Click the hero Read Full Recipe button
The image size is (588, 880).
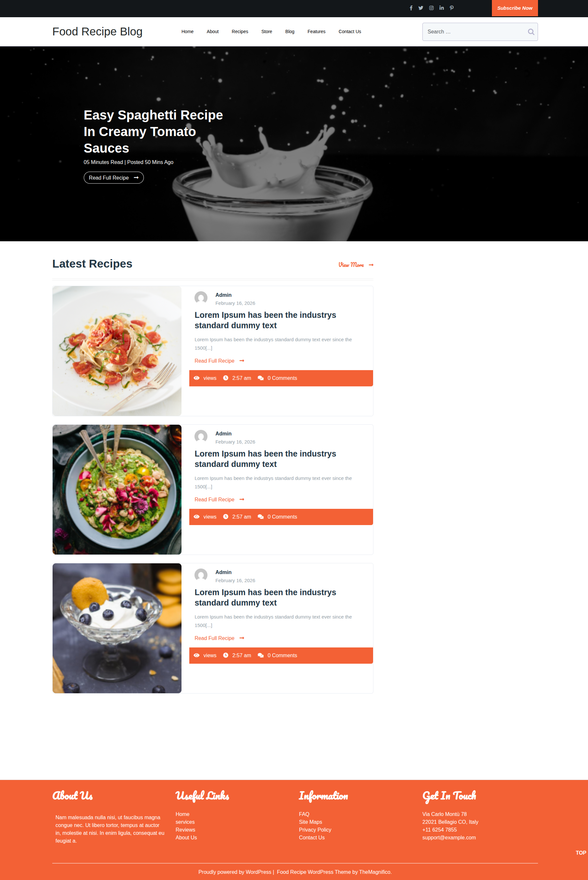114,178
